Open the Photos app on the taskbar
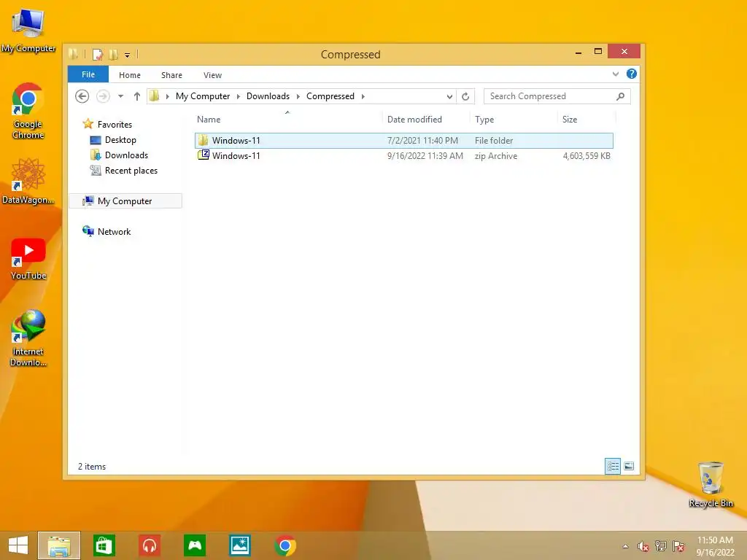747x560 pixels. pyautogui.click(x=239, y=545)
